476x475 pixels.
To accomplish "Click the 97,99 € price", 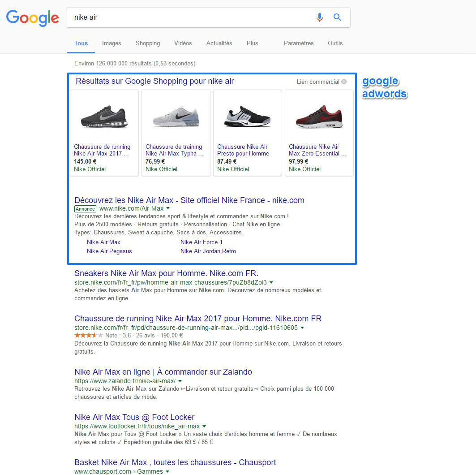I will [298, 162].
